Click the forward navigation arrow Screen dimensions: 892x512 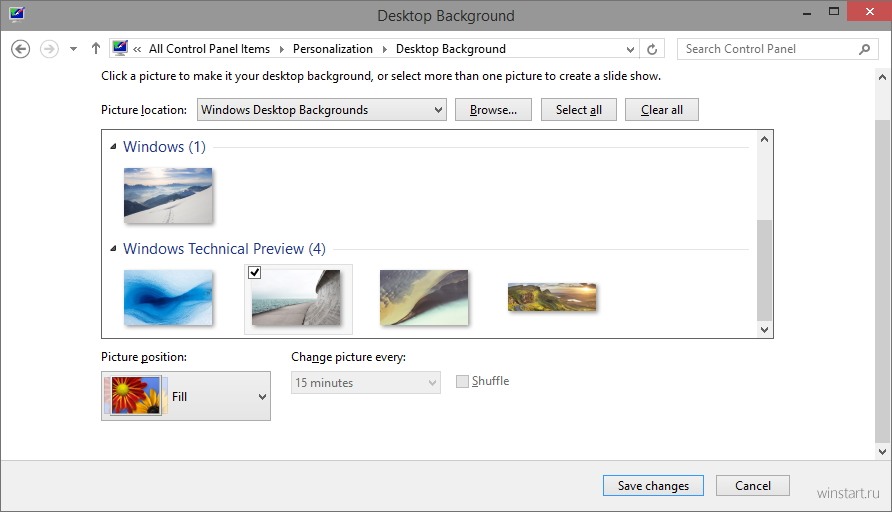point(49,49)
